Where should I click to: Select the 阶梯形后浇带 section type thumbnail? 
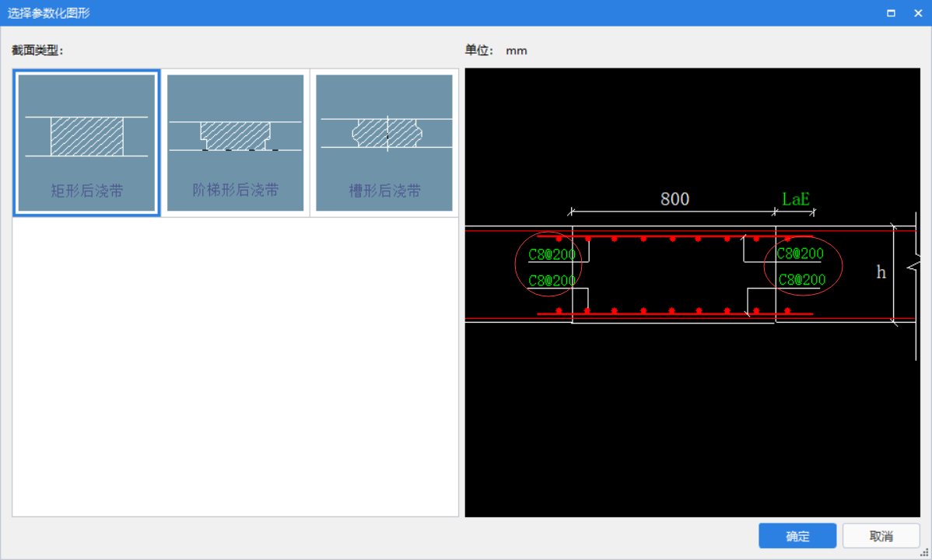coord(236,142)
